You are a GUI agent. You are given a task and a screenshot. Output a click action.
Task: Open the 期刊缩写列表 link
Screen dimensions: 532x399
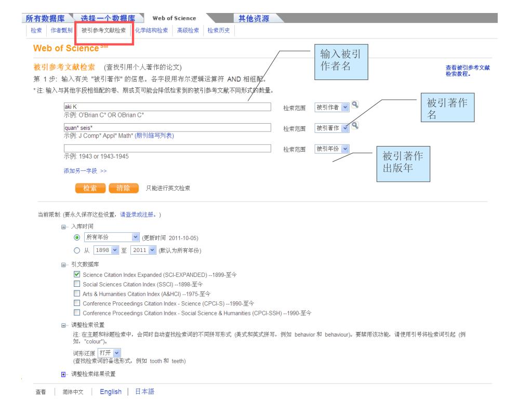154,136
